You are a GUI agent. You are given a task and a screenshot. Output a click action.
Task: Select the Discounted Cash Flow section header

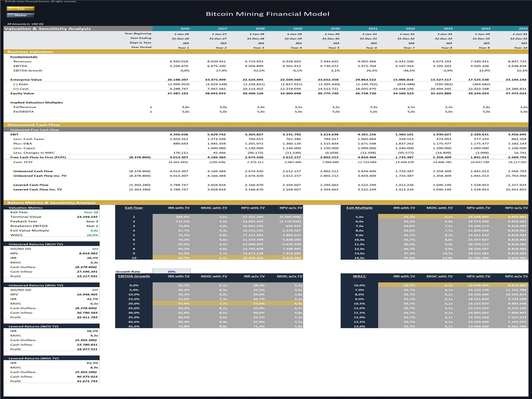pos(34,124)
